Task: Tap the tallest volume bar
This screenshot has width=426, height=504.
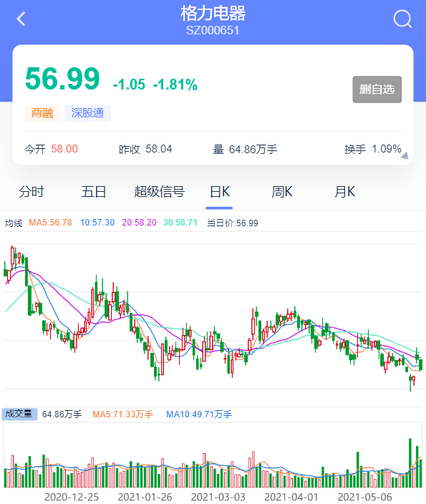Action: click(410, 463)
